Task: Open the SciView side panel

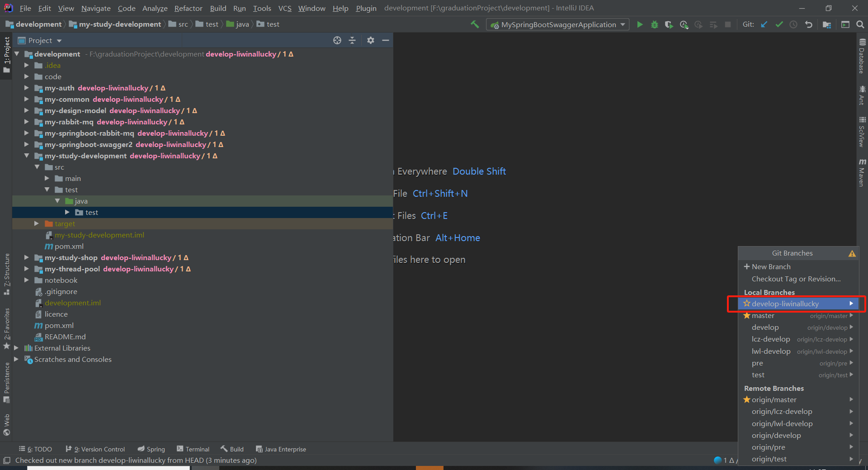Action: [x=862, y=132]
